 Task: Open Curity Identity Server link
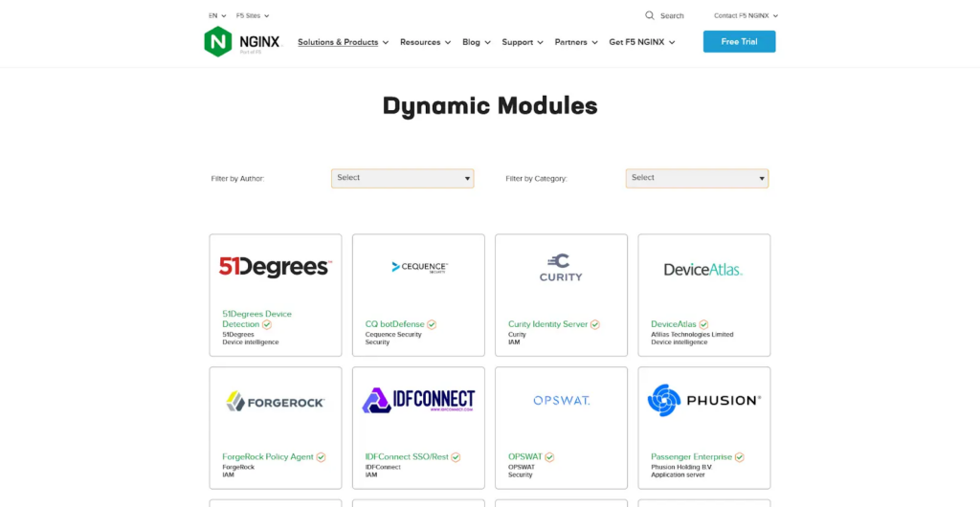point(548,324)
